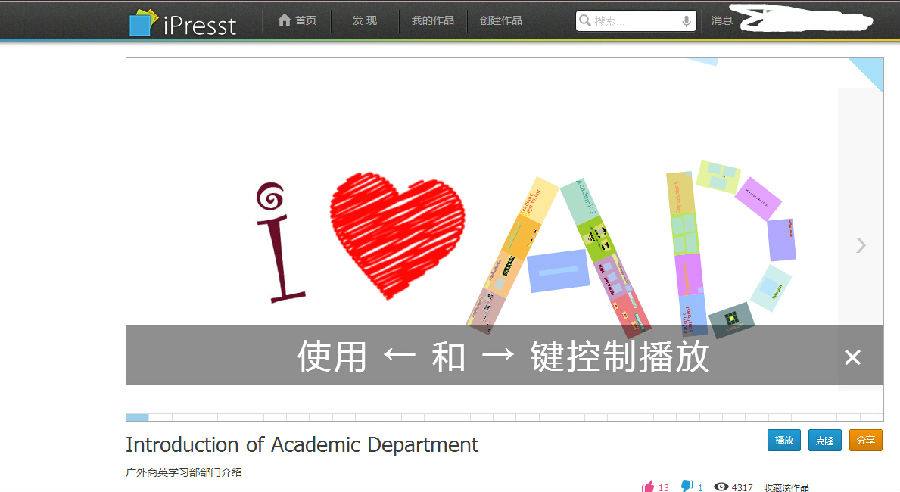Go to 首页 home in navigation bar
Image resolution: width=900 pixels, height=492 pixels.
tap(297, 21)
